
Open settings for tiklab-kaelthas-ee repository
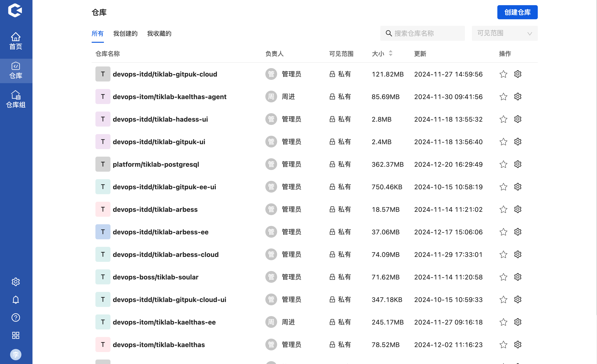point(518,322)
